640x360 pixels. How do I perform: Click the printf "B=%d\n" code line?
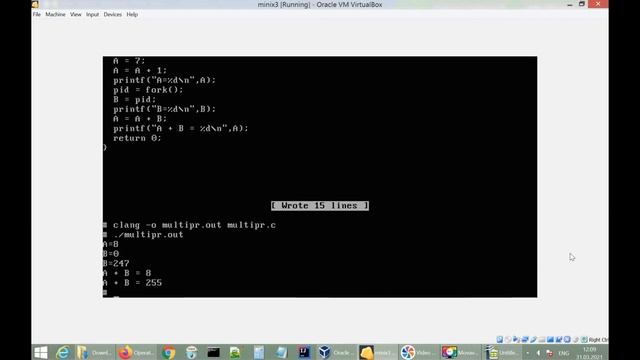(164, 109)
